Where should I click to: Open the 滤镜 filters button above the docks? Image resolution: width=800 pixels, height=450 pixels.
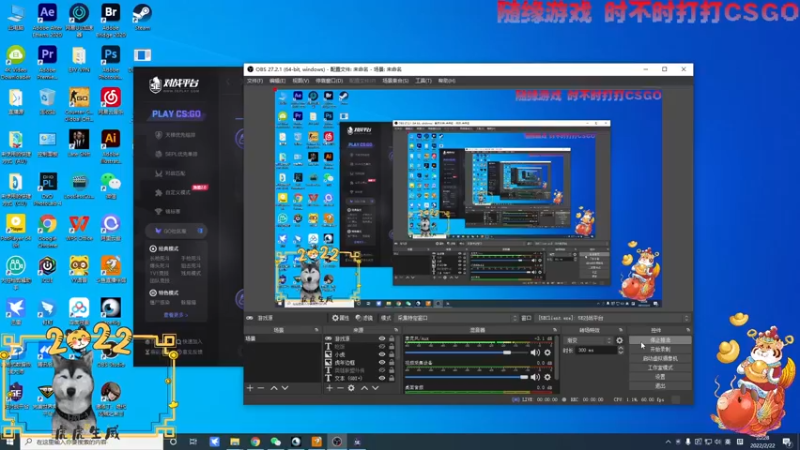(x=364, y=318)
